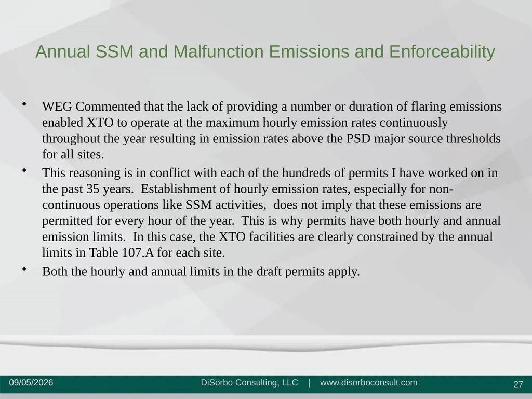Click slide number 27 in footer

pyautogui.click(x=518, y=384)
